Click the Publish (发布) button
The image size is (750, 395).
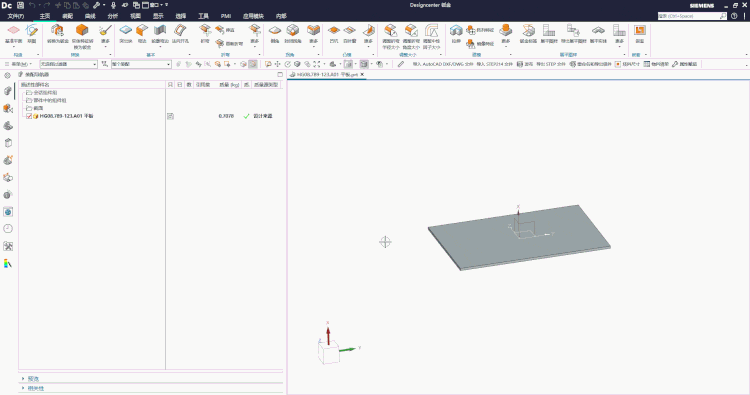525,64
